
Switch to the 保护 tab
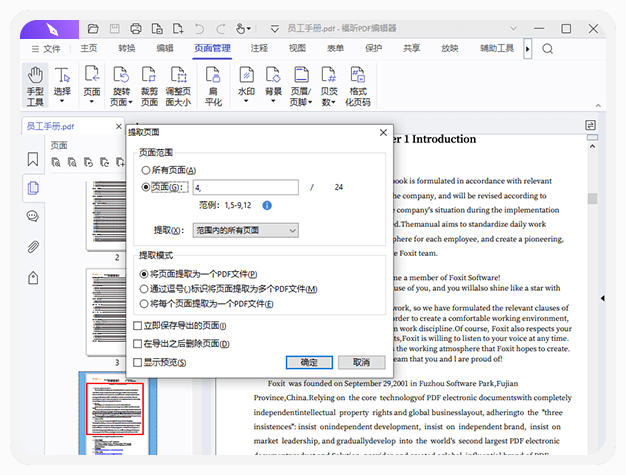[x=373, y=48]
